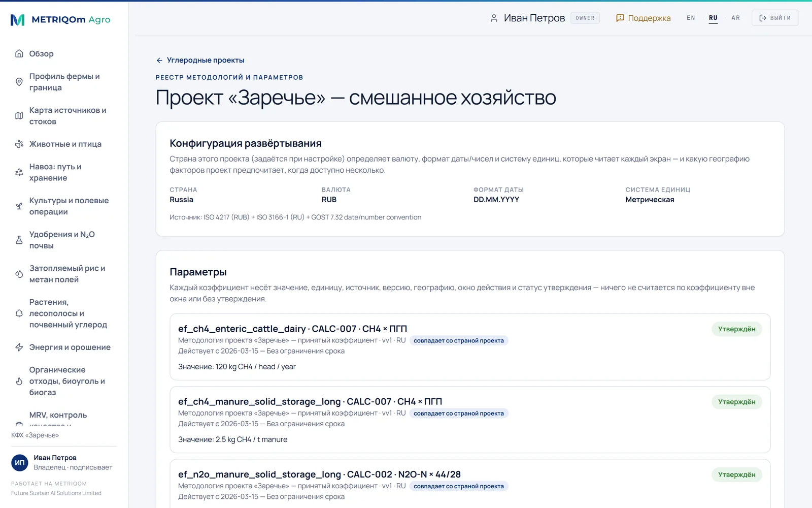The height and width of the screenshot is (508, 812).
Task: Click the location pin icon for Профиль фермы
Action: tap(19, 82)
